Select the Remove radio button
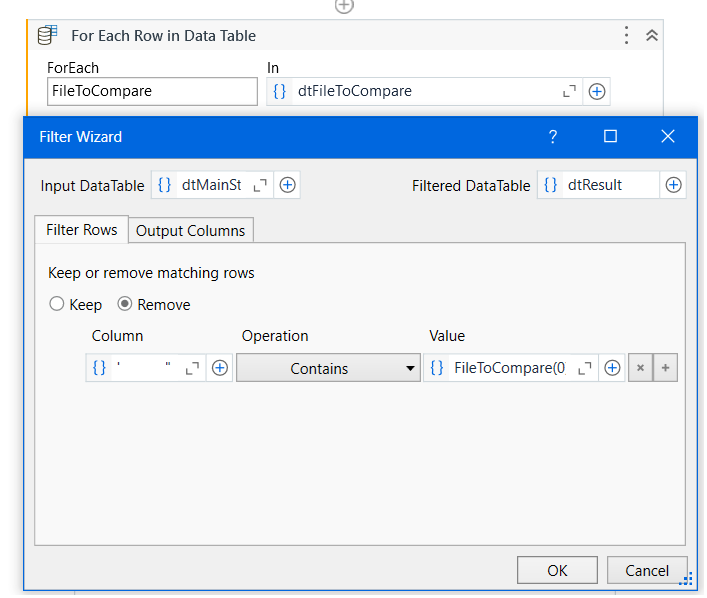The width and height of the screenshot is (707, 598). coord(125,304)
